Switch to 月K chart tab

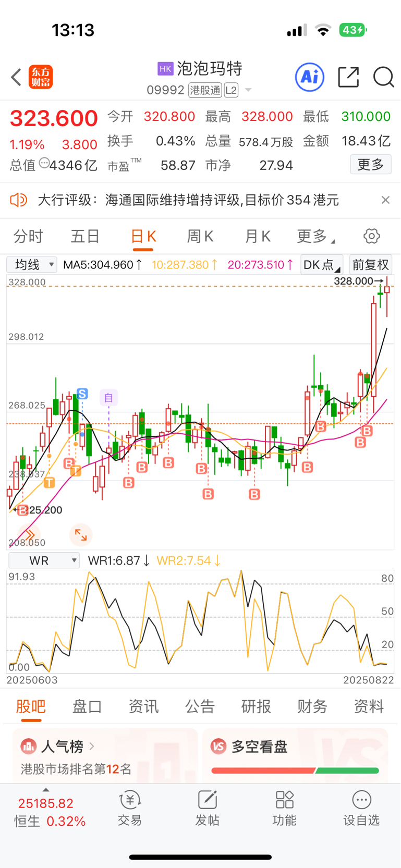[258, 236]
